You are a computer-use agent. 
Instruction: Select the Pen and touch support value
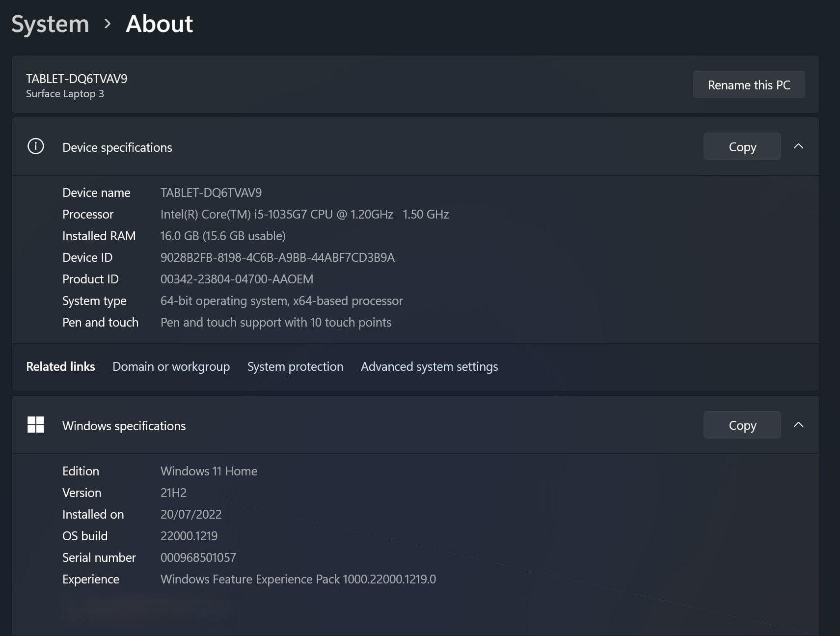point(276,322)
